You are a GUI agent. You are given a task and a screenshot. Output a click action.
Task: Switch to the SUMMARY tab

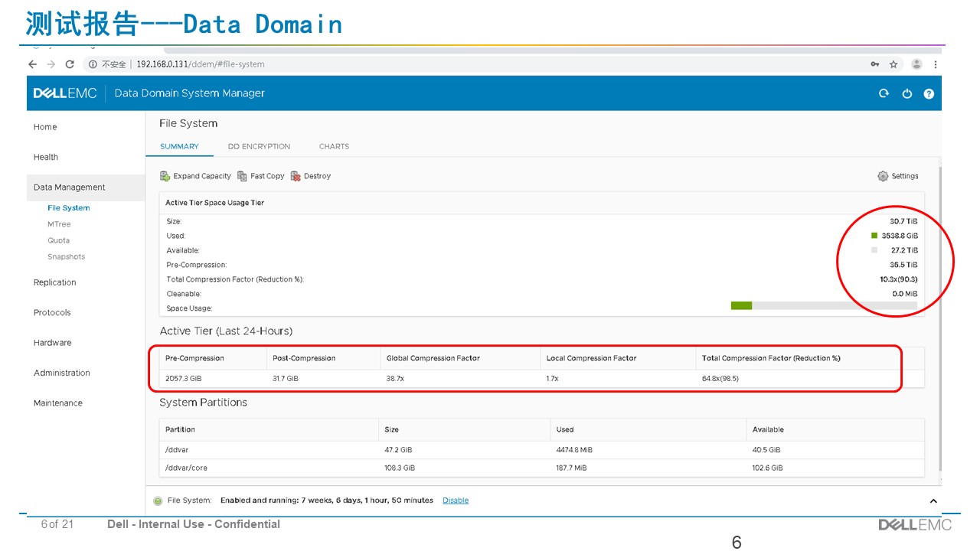tap(179, 146)
